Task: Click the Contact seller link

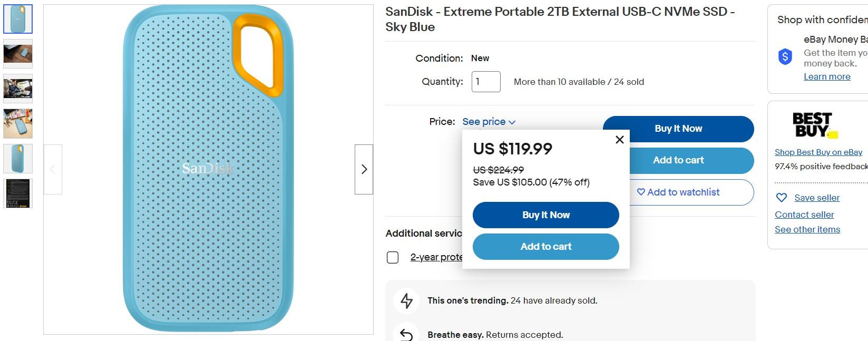Action: [804, 215]
